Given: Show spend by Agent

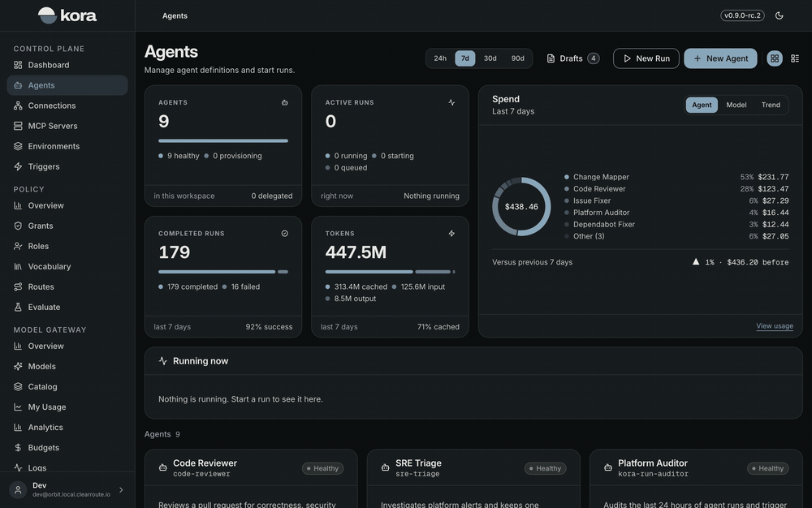Looking at the screenshot, I should tap(702, 105).
